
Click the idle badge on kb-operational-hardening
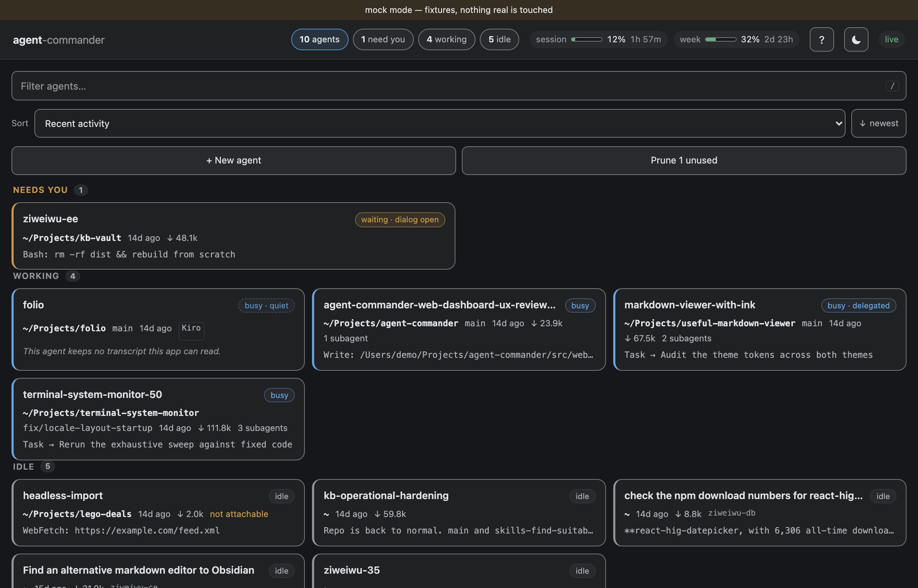tap(582, 496)
